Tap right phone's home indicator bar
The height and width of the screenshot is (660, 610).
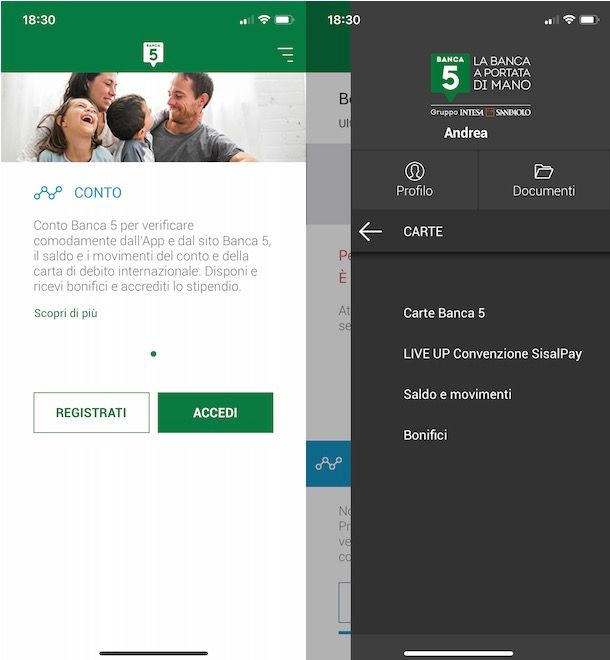(458, 653)
